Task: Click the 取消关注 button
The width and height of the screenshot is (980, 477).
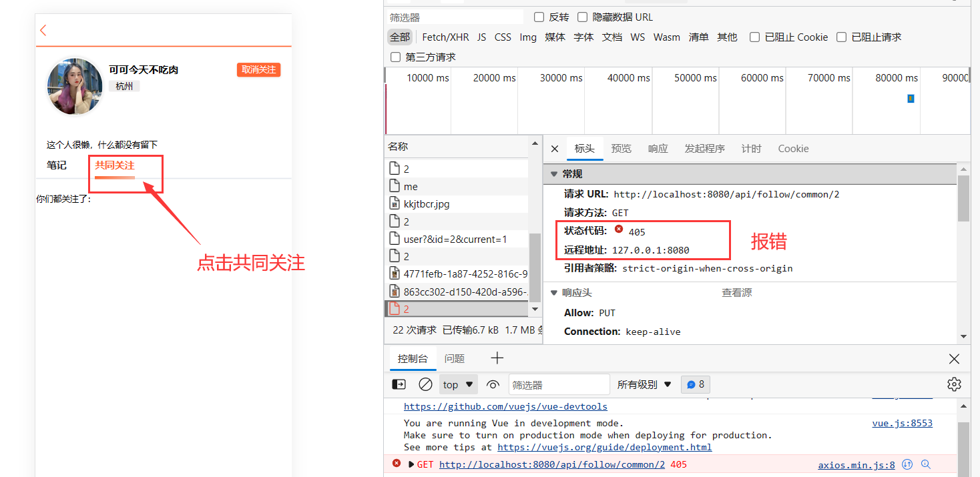Action: click(x=258, y=70)
